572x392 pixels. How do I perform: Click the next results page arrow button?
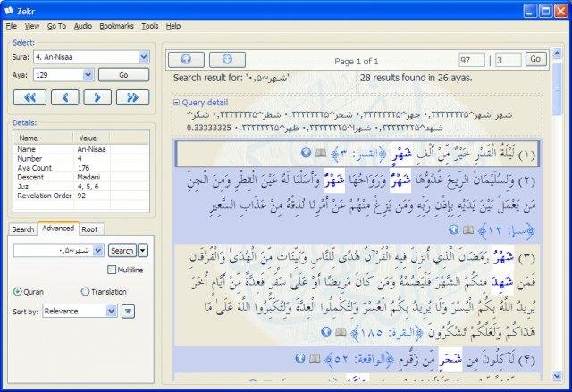(227, 60)
